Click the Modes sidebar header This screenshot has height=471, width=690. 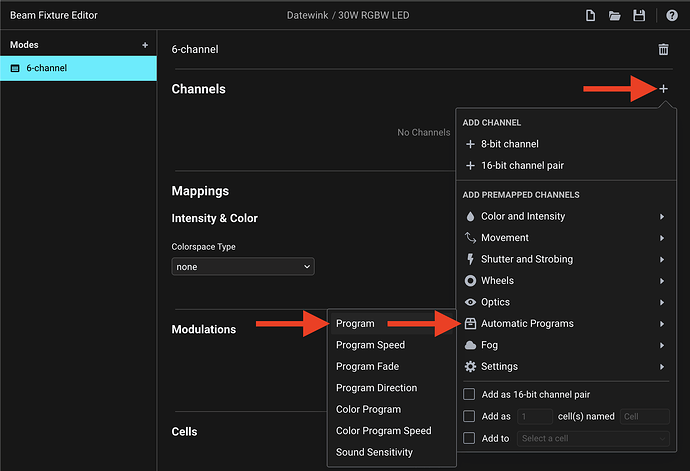pyautogui.click(x=24, y=45)
